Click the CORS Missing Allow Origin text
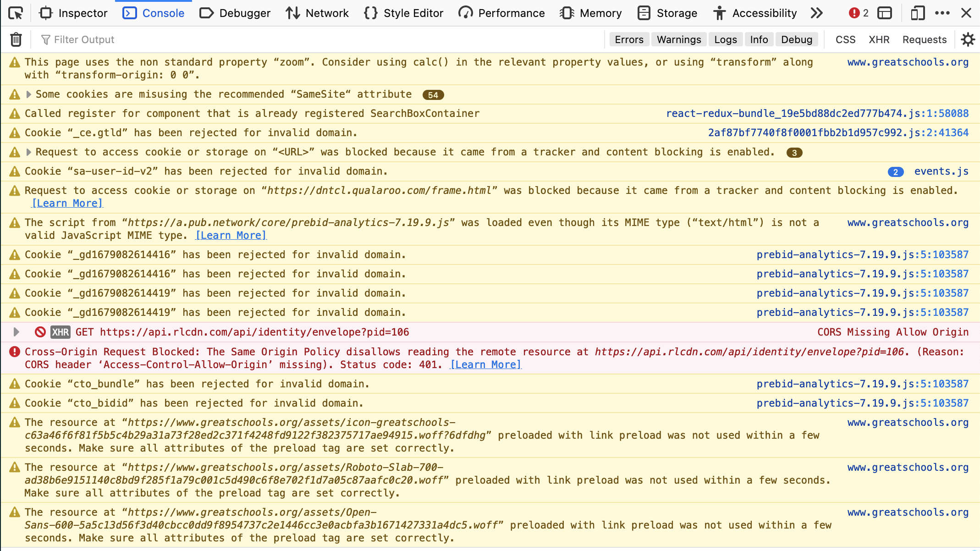The height and width of the screenshot is (551, 980). pos(893,332)
